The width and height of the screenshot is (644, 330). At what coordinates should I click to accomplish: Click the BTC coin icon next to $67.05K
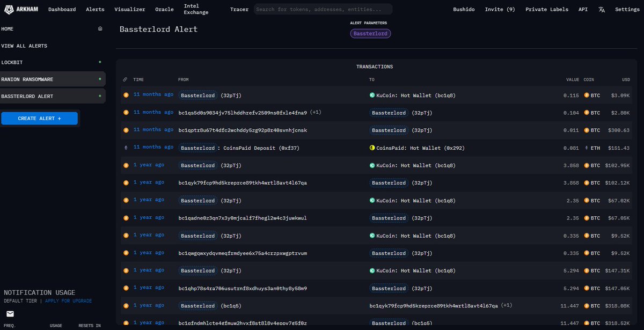point(587,218)
